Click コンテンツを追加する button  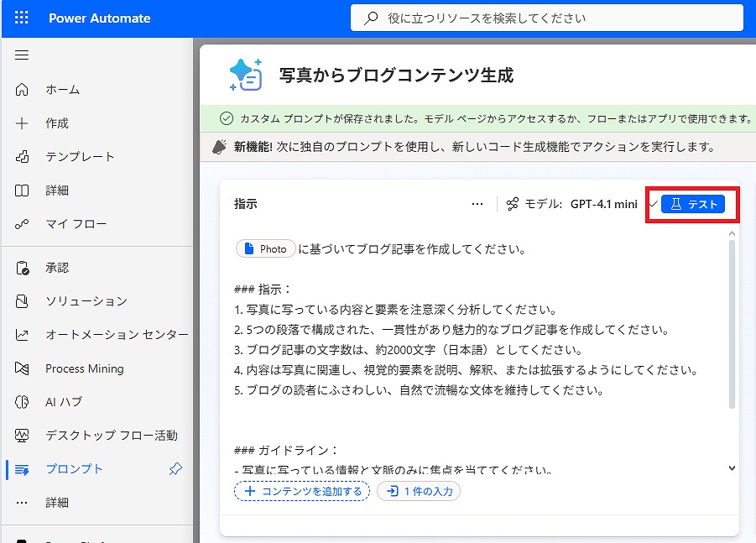coord(302,491)
